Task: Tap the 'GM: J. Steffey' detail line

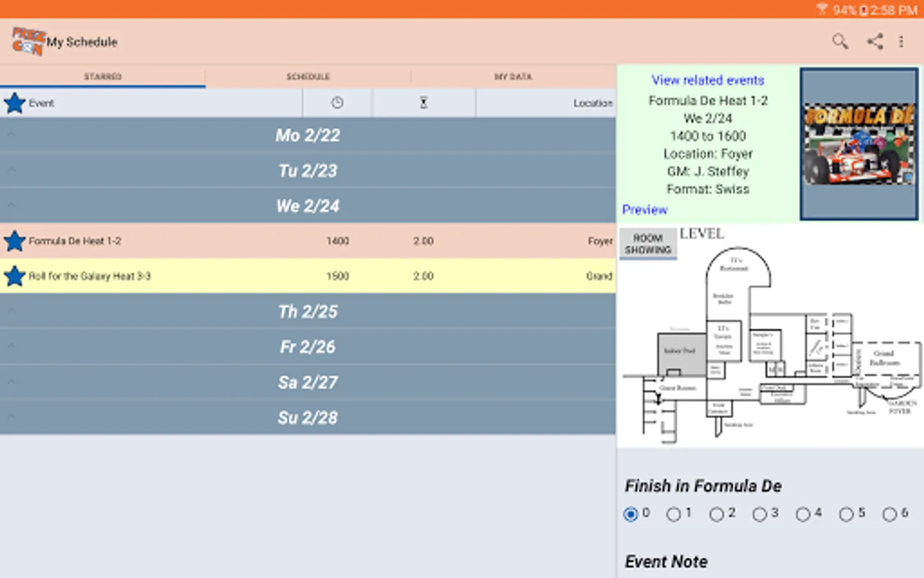Action: tap(708, 171)
